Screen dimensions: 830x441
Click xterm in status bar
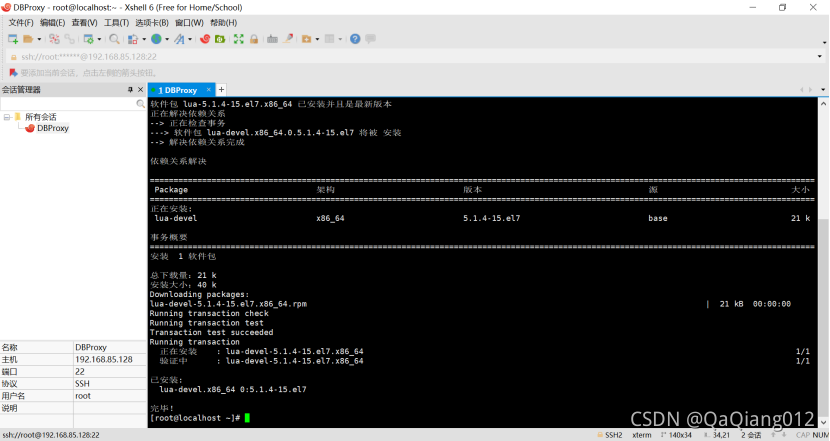[x=642, y=435]
